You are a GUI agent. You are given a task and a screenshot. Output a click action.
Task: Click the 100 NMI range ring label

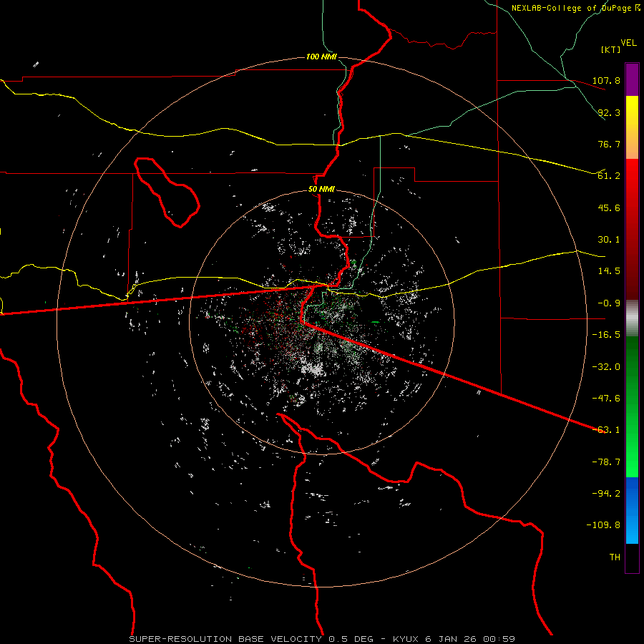[321, 57]
